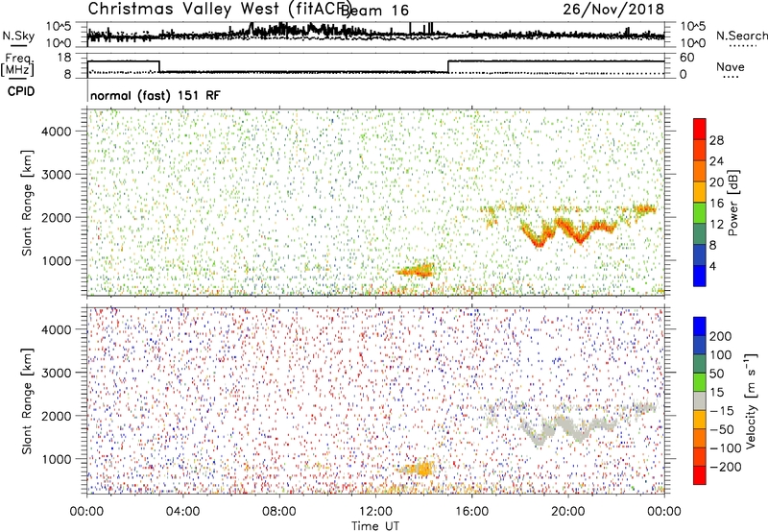
Task: Click the 2000 tick in the velocity panel
Action: coord(57,416)
